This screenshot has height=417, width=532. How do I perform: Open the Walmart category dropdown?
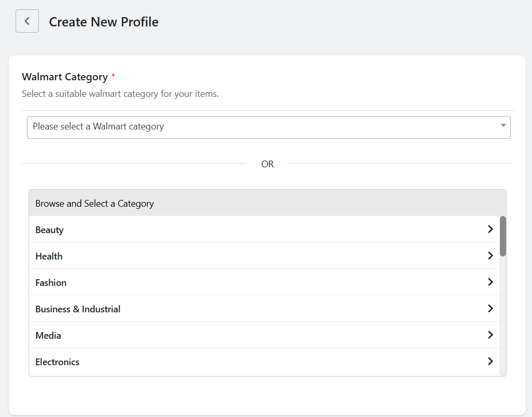point(269,127)
